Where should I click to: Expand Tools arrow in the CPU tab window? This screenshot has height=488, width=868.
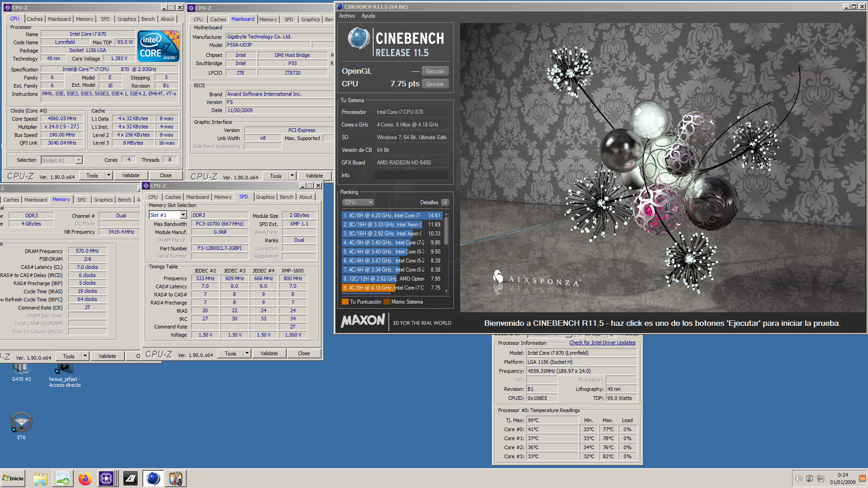[x=108, y=175]
